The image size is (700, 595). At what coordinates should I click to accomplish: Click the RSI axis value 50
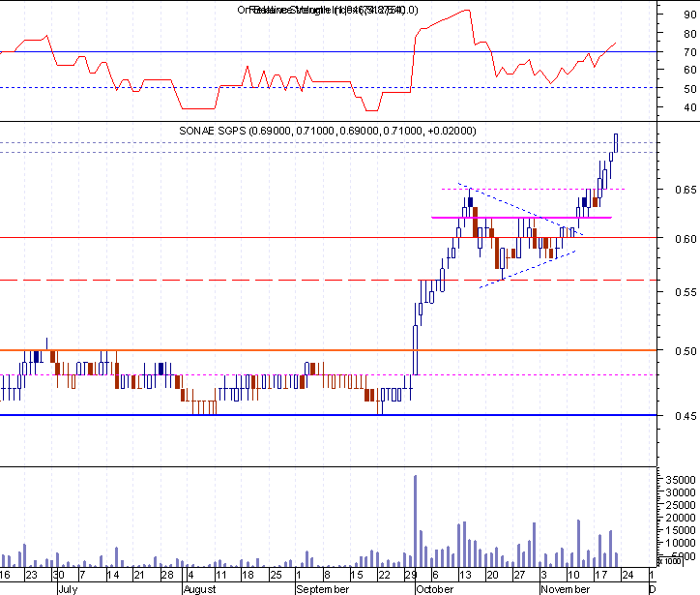click(690, 89)
